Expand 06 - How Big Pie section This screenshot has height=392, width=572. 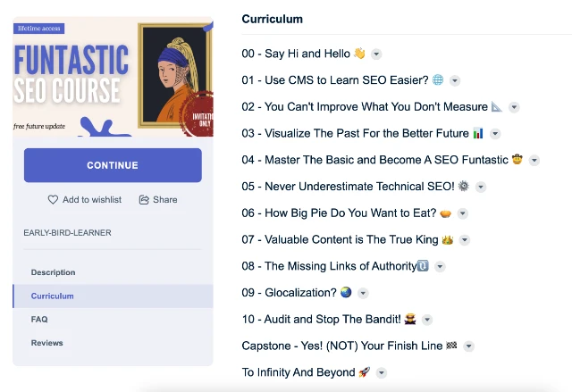pos(462,213)
